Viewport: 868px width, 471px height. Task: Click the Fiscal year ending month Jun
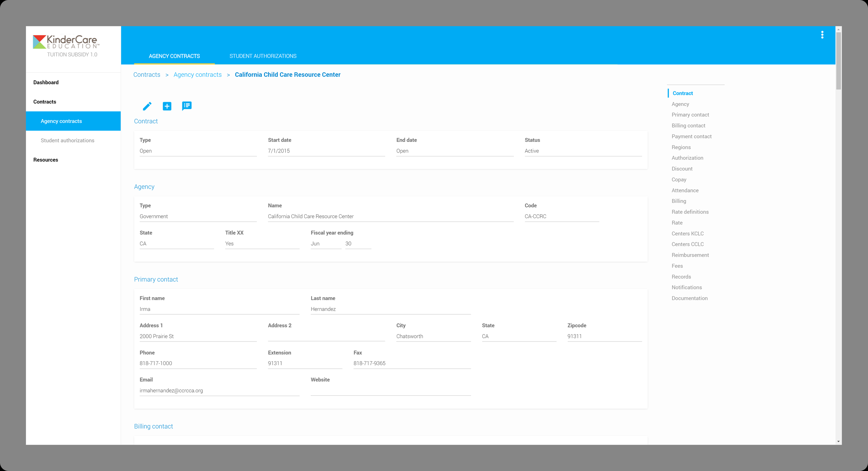pos(326,244)
